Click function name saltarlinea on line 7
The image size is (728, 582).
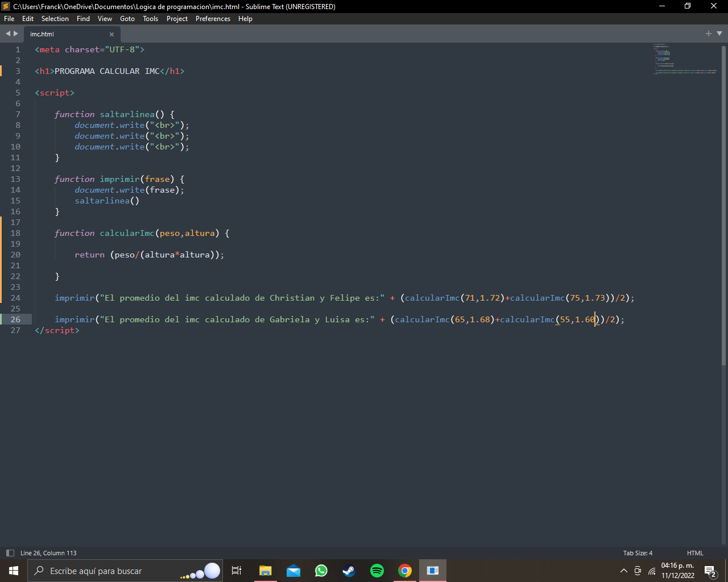[x=127, y=114]
